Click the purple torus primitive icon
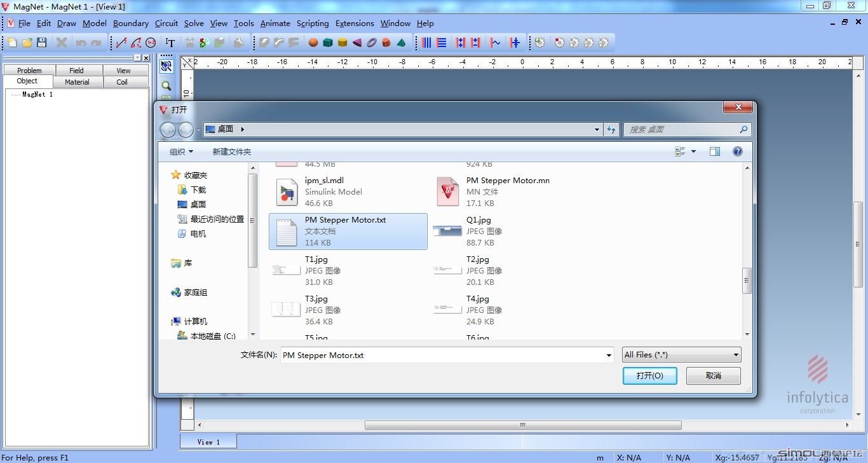This screenshot has width=868, height=463. [372, 43]
